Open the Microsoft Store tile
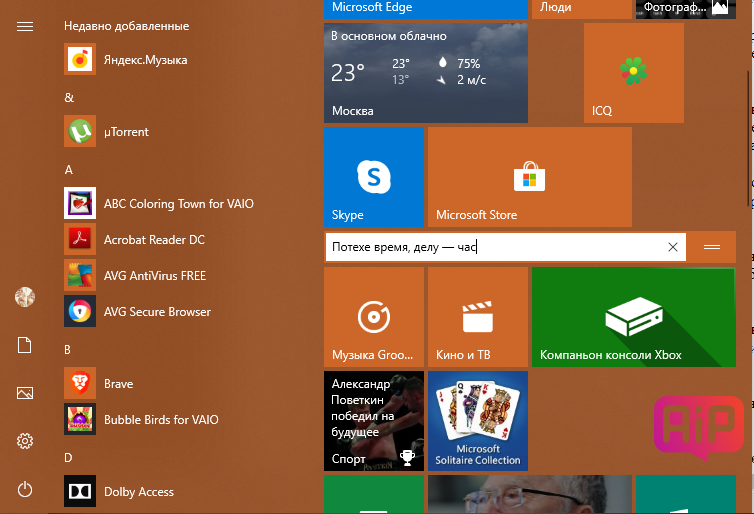 tap(529, 177)
